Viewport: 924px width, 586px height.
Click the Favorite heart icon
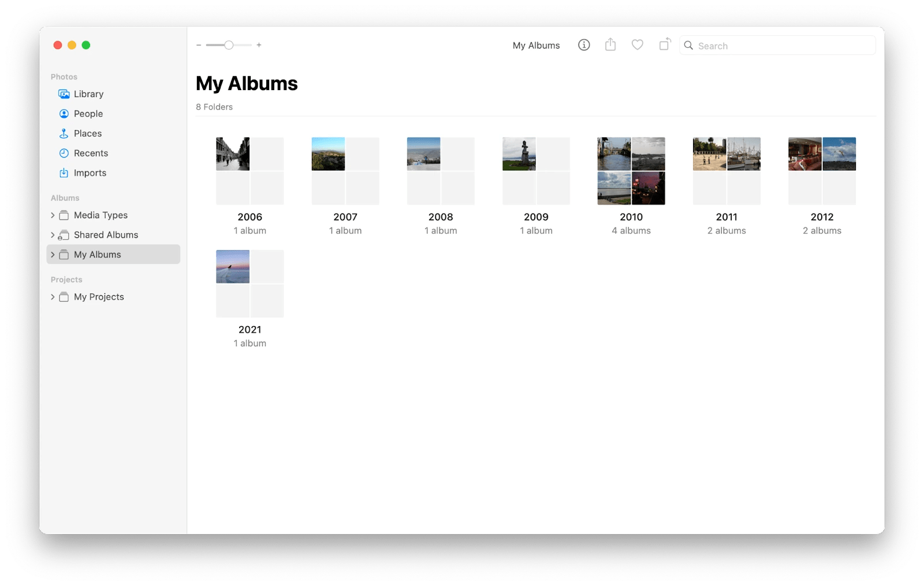pos(637,44)
